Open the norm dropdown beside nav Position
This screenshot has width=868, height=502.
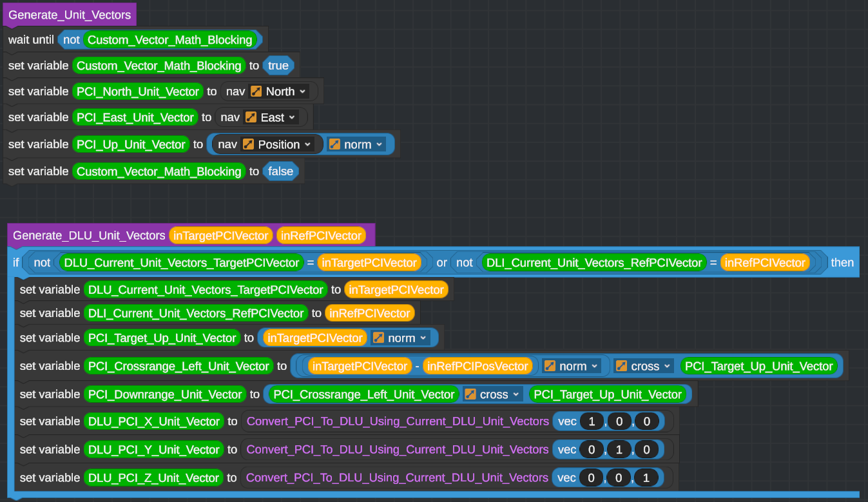click(x=356, y=144)
